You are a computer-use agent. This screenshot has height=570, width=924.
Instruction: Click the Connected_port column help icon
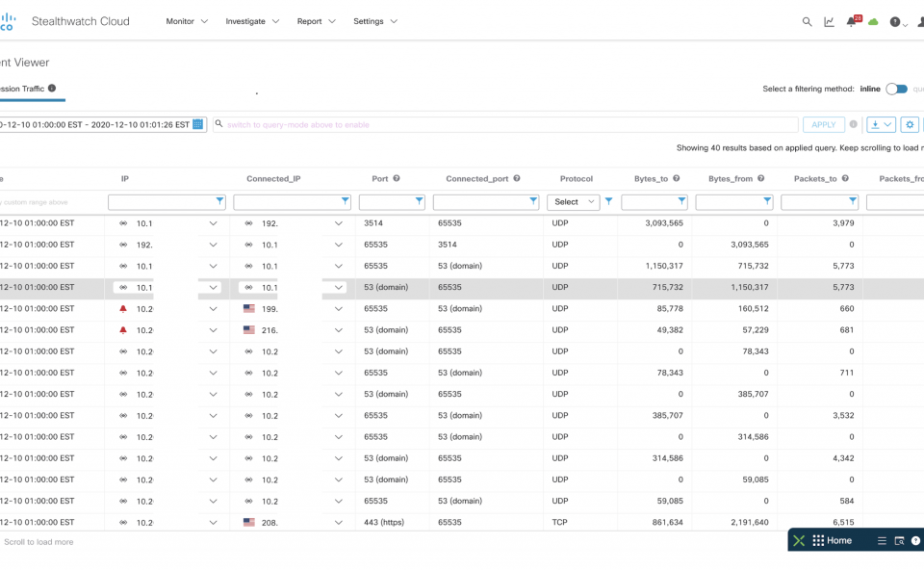click(x=517, y=178)
